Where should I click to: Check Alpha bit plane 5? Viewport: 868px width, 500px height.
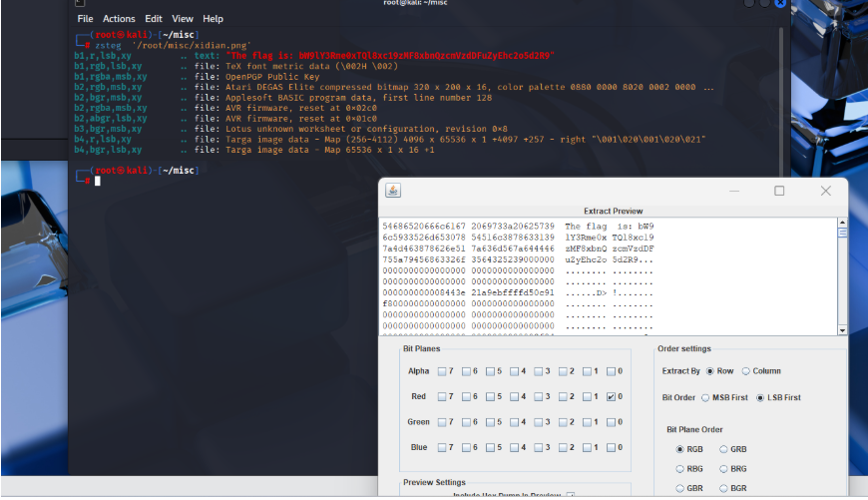pyautogui.click(x=490, y=371)
